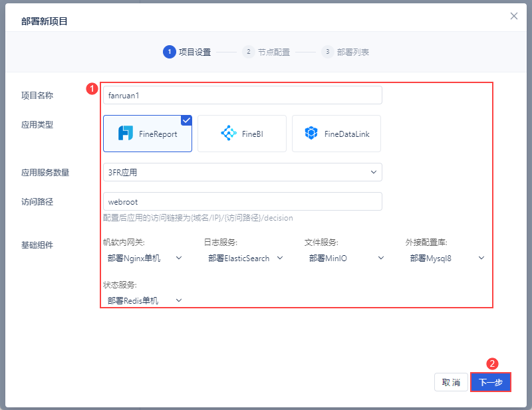Open the 部署Mysql8 dropdown
The width and height of the screenshot is (532, 410).
coord(447,258)
